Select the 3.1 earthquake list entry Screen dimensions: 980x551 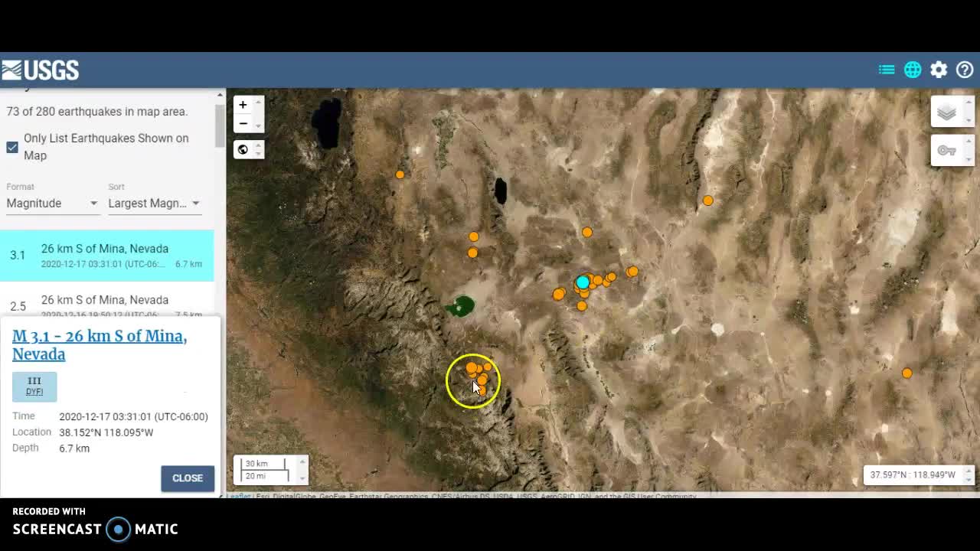click(107, 256)
